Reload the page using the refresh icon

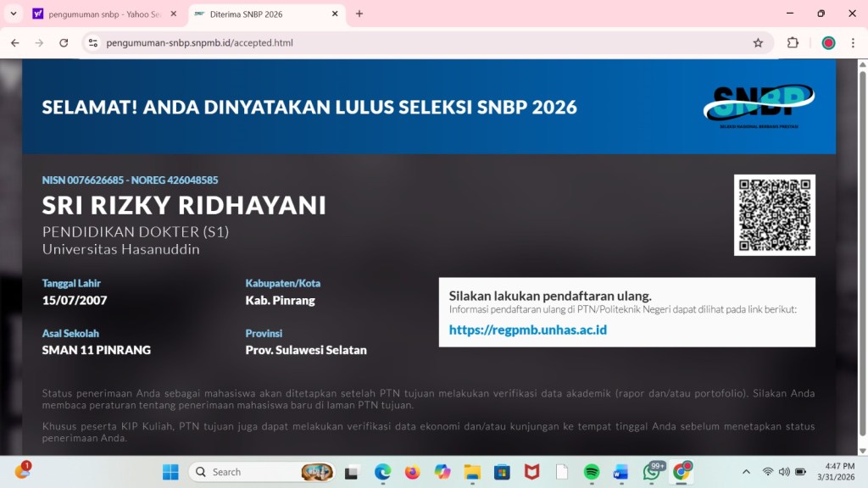(x=64, y=42)
